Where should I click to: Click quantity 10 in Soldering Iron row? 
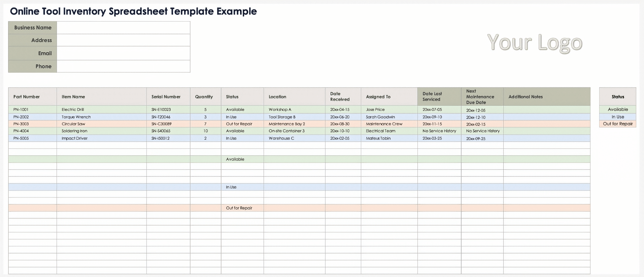(x=206, y=131)
